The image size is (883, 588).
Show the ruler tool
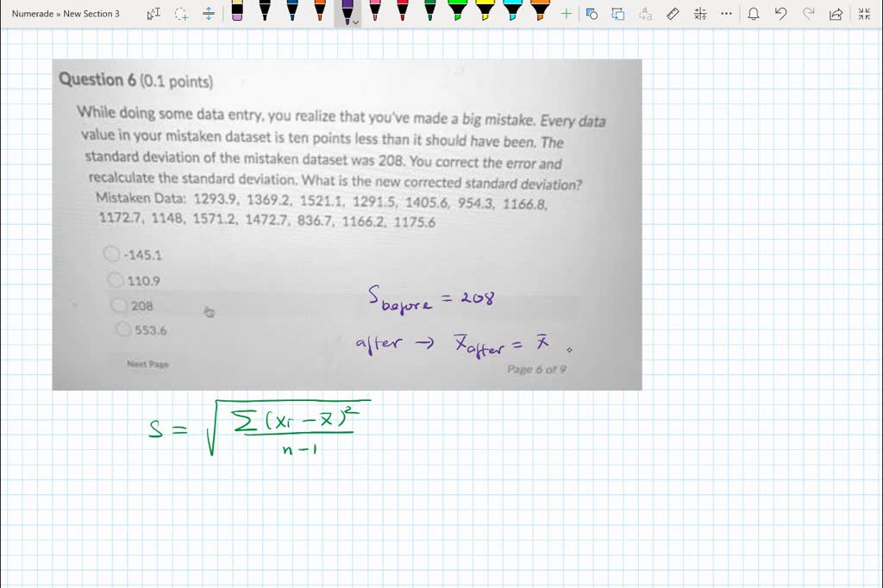[673, 14]
